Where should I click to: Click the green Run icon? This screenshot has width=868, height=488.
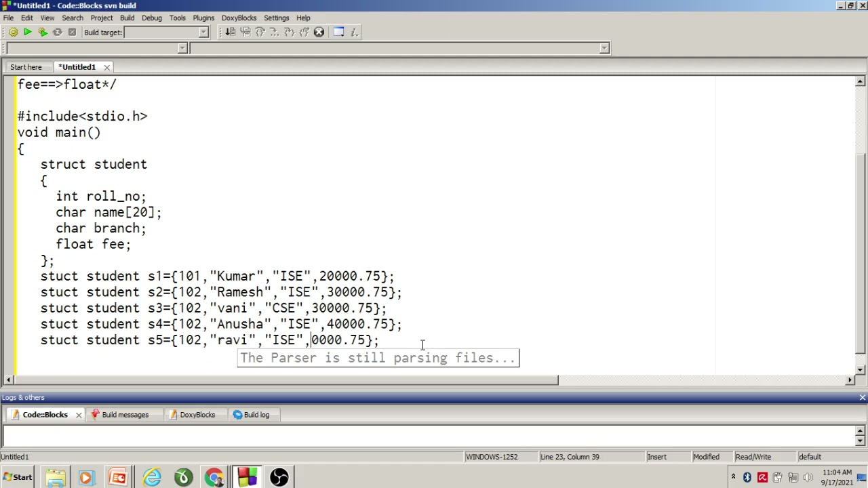pyautogui.click(x=28, y=32)
